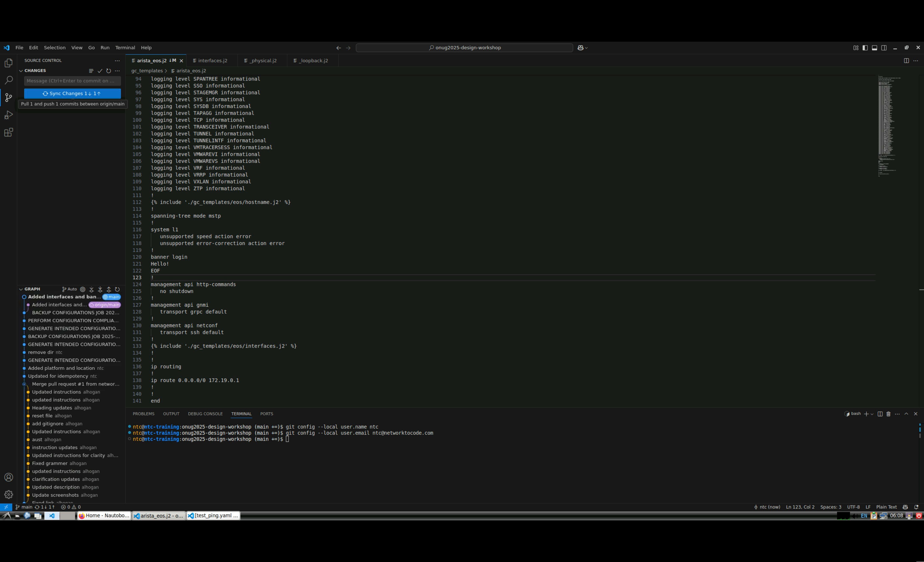The width and height of the screenshot is (924, 562).
Task: Switch to the interfaces.j2 tab
Action: click(212, 61)
